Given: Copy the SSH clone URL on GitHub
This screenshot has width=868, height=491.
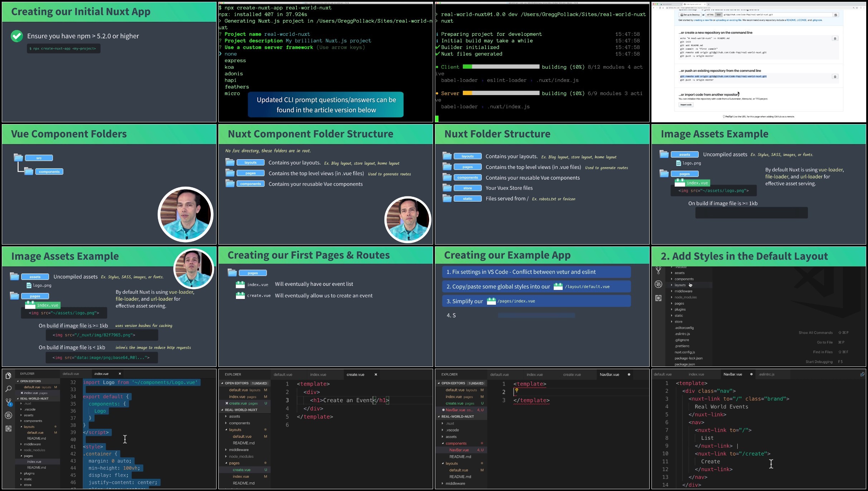Looking at the screenshot, I should coord(836,15).
